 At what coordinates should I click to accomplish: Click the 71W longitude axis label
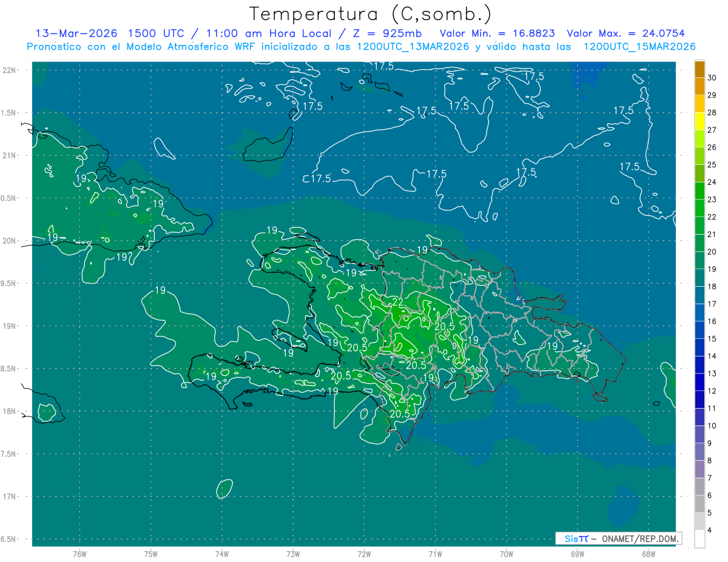435,554
